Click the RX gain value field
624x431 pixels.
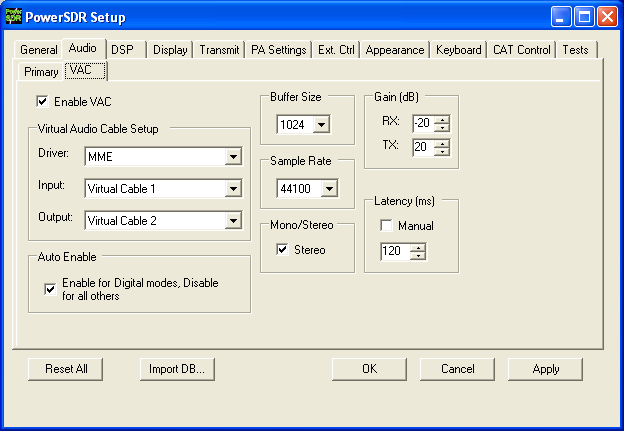pyautogui.click(x=422, y=123)
